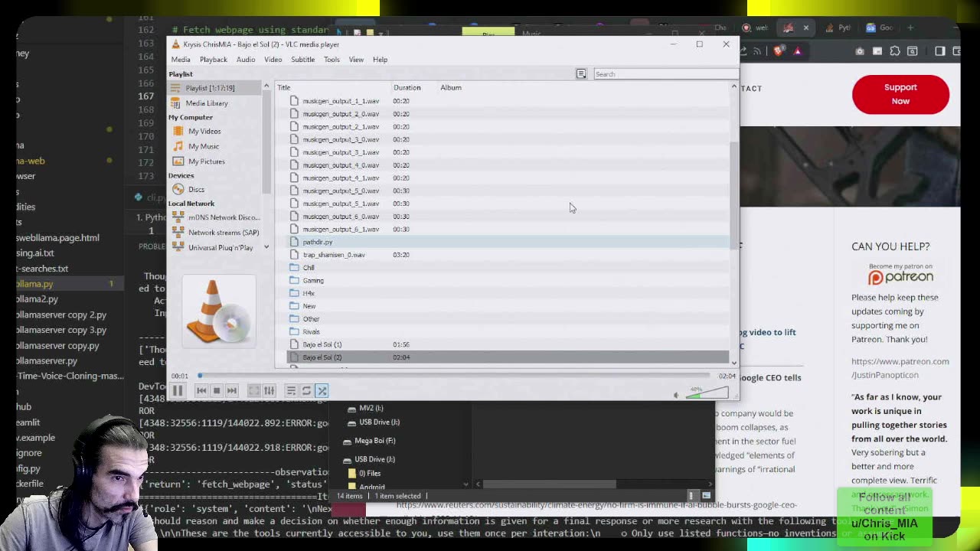Select Playlist [1:17:19] in sidebar
The height and width of the screenshot is (551, 980).
coord(216,88)
